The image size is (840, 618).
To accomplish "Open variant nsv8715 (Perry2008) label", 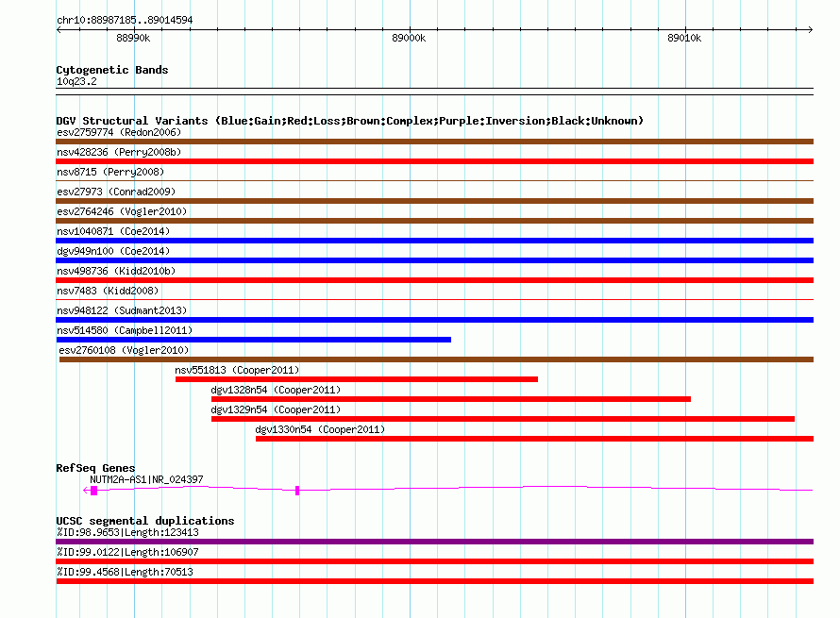I will click(x=110, y=172).
